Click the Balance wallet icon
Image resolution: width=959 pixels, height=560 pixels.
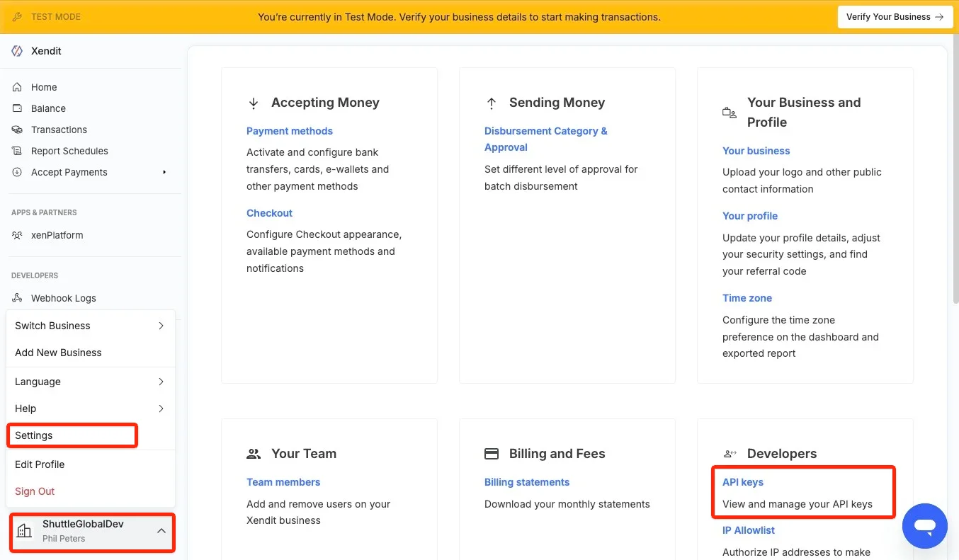click(x=18, y=108)
